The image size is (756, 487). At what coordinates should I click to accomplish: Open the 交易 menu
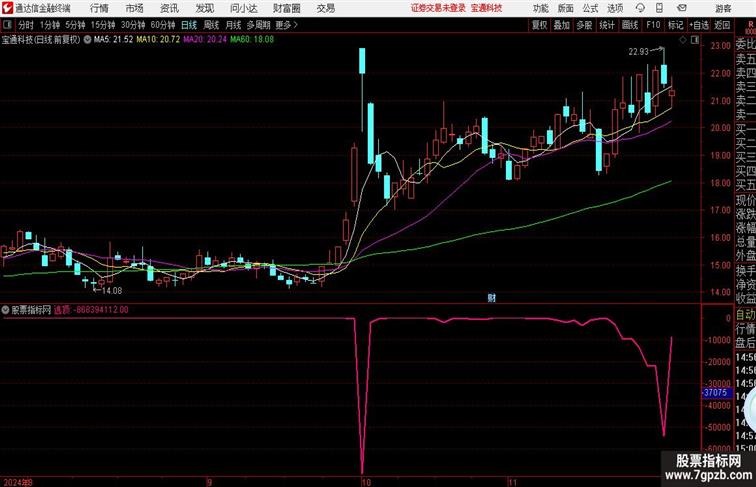tap(325, 8)
